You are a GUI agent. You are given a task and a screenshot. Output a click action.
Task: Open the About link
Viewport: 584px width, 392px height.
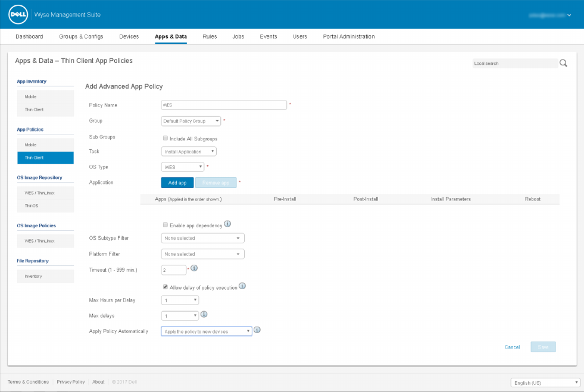tap(98, 382)
